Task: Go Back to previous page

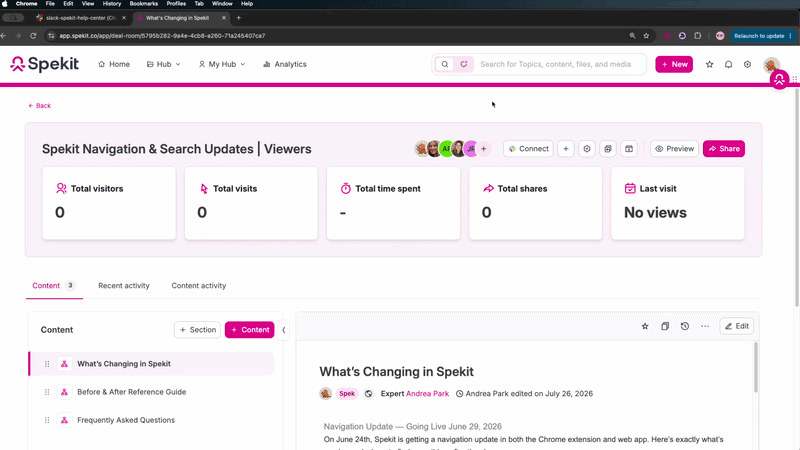Action: click(39, 106)
